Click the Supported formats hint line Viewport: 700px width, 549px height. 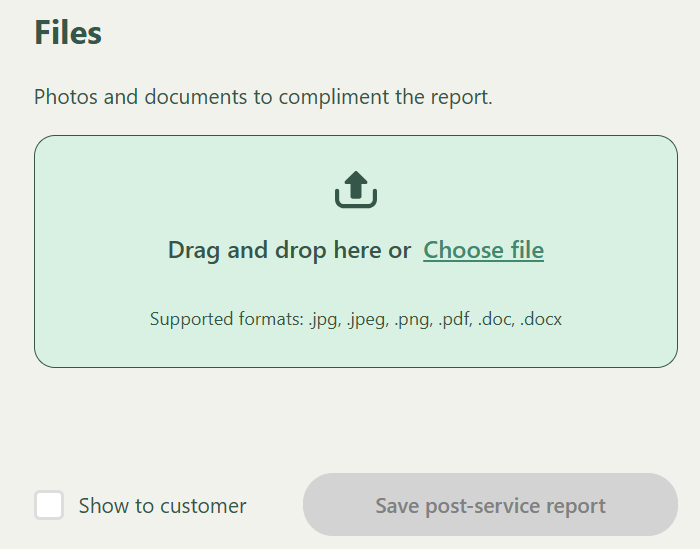[356, 319]
